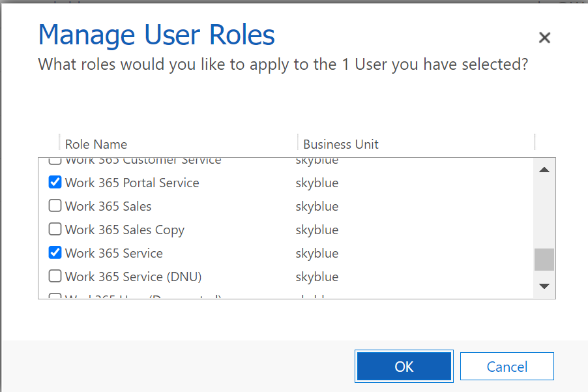
Task: Click the roles list scrollbar thumb
Action: pyautogui.click(x=544, y=260)
